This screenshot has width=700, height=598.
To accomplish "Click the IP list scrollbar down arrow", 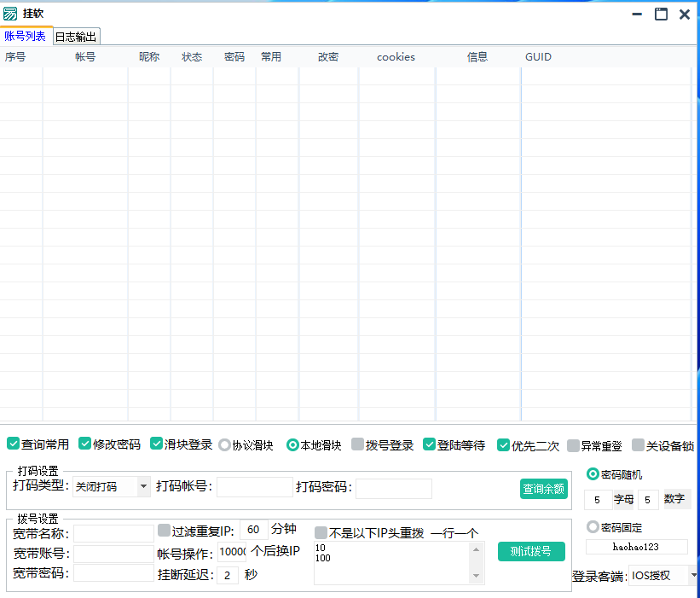I will [x=477, y=576].
